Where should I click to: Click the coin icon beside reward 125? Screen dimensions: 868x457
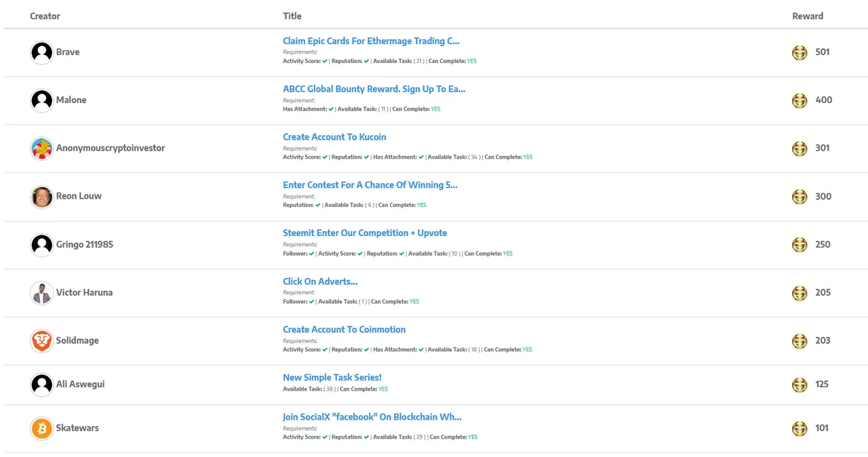click(800, 384)
